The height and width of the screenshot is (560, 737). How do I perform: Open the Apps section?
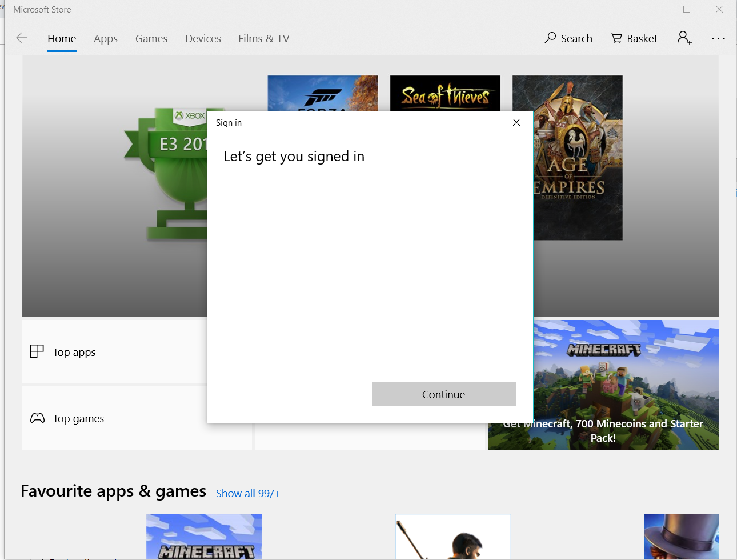pyautogui.click(x=105, y=38)
